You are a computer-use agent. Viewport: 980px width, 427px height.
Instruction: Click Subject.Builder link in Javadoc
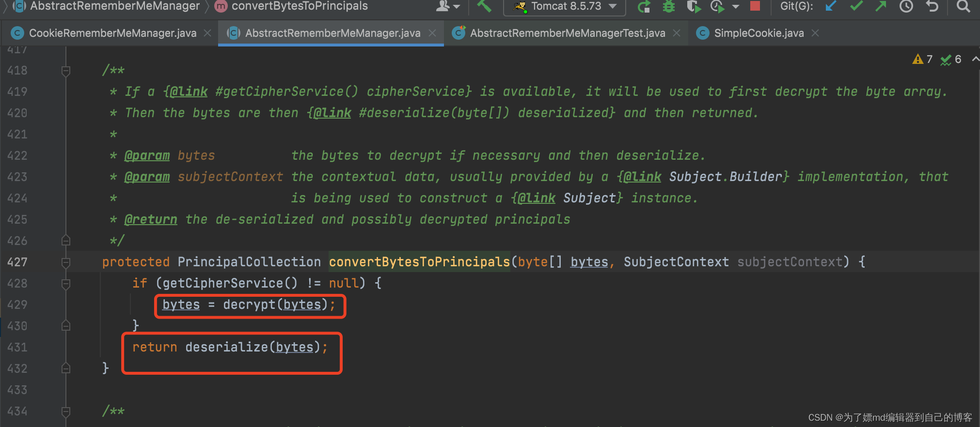point(726,177)
